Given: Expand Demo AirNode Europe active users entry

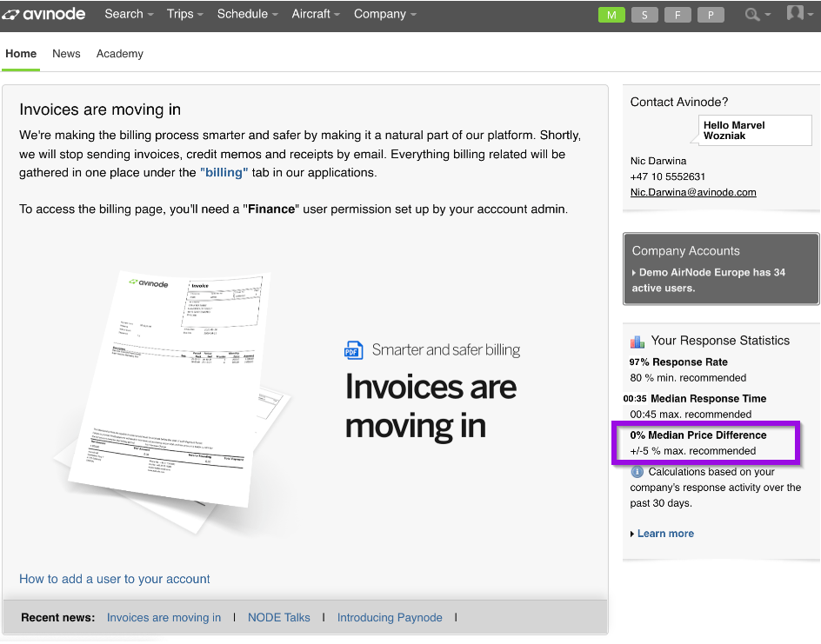Looking at the screenshot, I should pyautogui.click(x=709, y=281).
